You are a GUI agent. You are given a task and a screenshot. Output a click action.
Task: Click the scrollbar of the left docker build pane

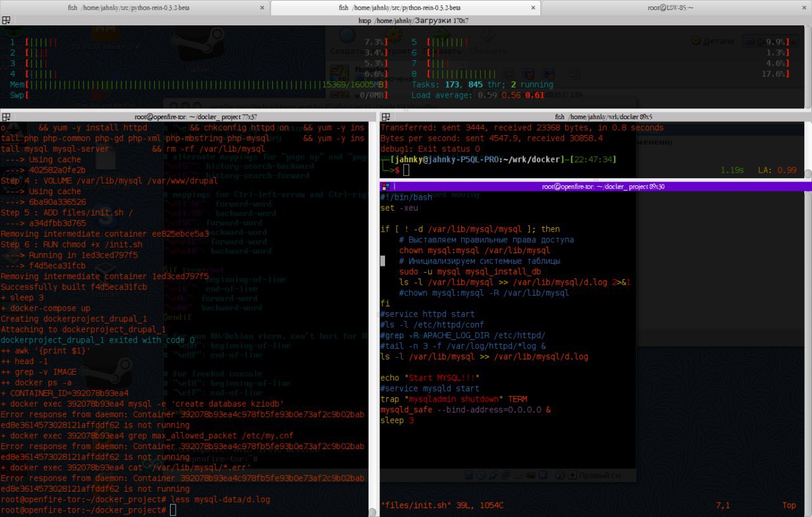coord(372,318)
